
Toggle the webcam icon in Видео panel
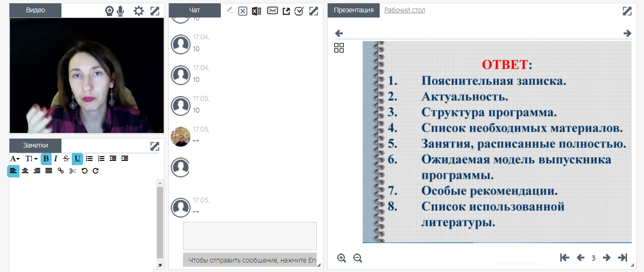pyautogui.click(x=110, y=11)
